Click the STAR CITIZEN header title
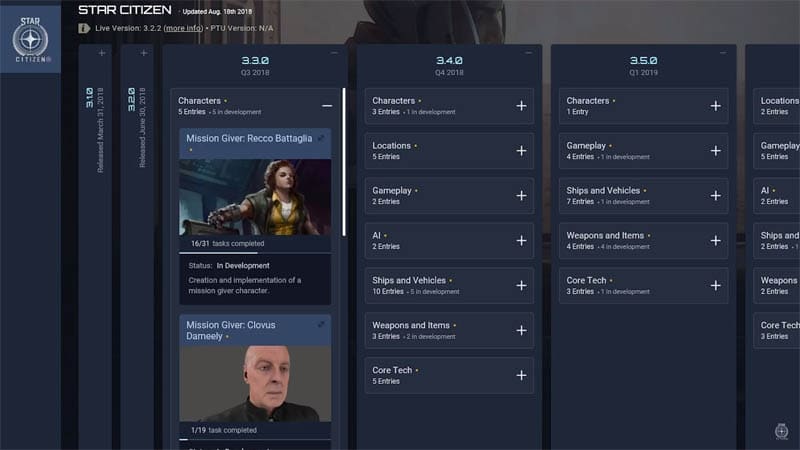 (124, 10)
